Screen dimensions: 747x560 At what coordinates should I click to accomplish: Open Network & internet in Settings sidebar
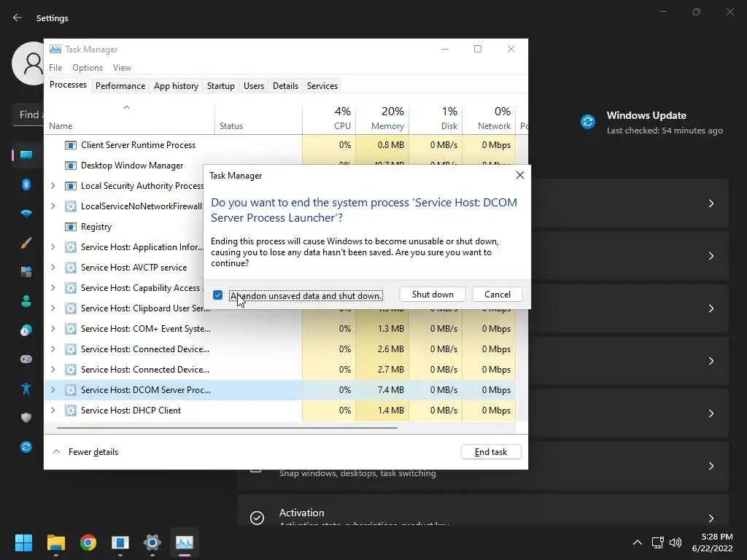click(26, 214)
